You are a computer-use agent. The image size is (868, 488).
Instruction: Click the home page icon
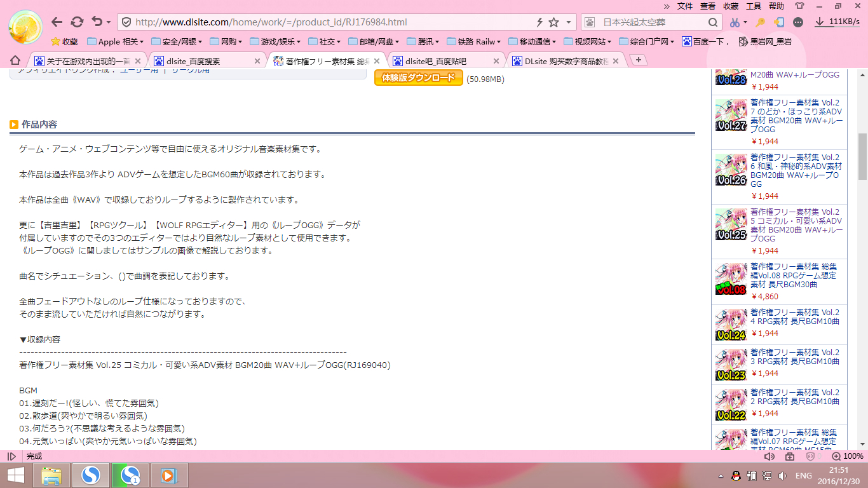(15, 60)
